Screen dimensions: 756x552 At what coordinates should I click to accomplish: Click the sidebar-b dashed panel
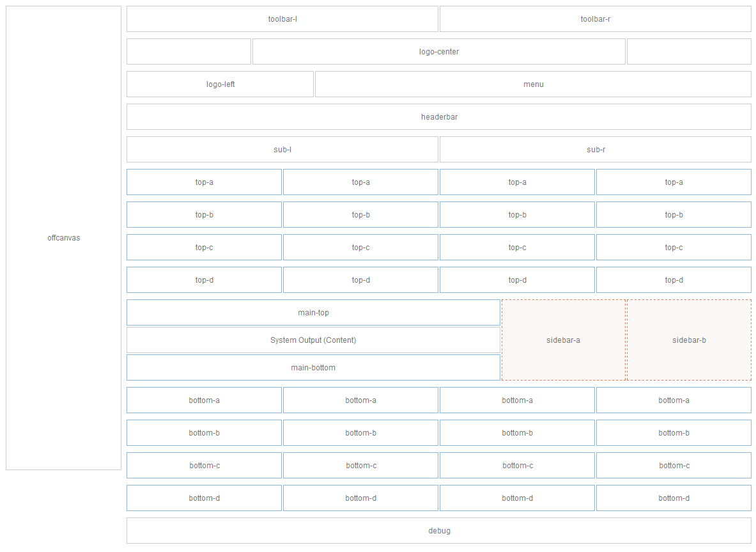pyautogui.click(x=689, y=340)
